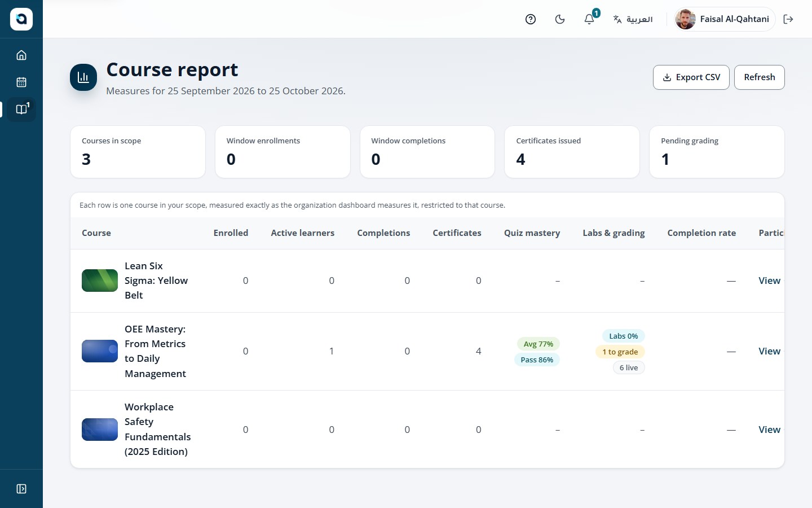This screenshot has height=508, width=812.
Task: Open View link for Workplace Safety Fundamentals
Action: [x=769, y=430]
